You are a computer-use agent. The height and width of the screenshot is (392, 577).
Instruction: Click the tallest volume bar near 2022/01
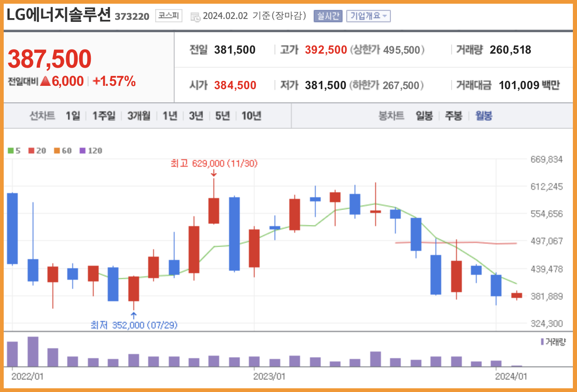(x=33, y=352)
